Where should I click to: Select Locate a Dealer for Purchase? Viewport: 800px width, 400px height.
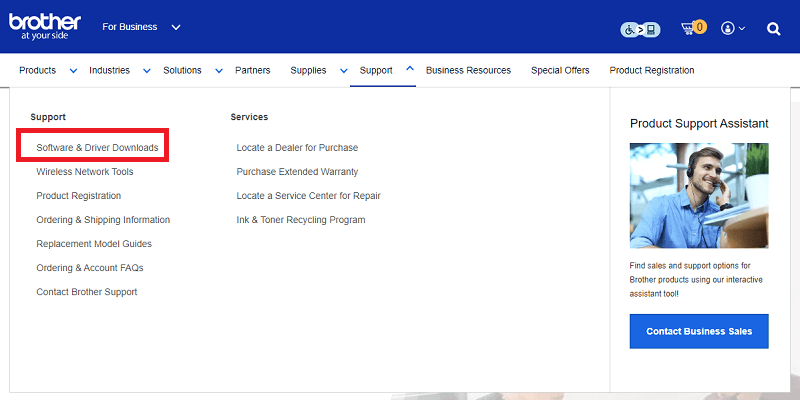pyautogui.click(x=297, y=148)
